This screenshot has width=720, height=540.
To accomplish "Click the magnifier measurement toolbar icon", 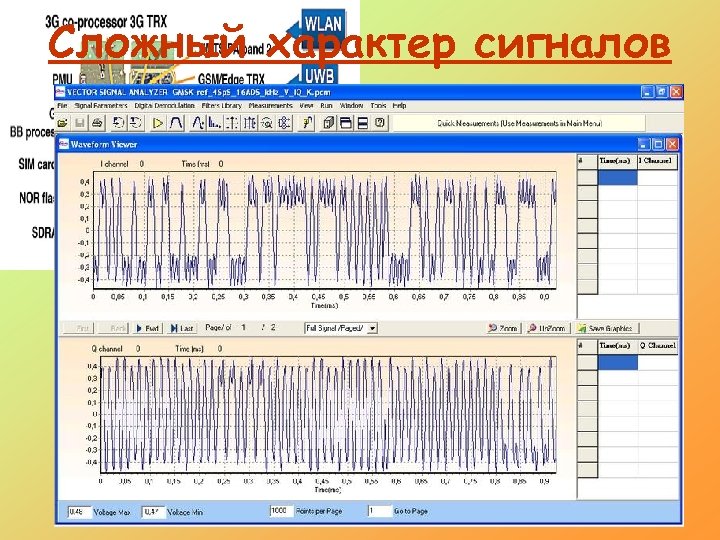I will pyautogui.click(x=267, y=123).
